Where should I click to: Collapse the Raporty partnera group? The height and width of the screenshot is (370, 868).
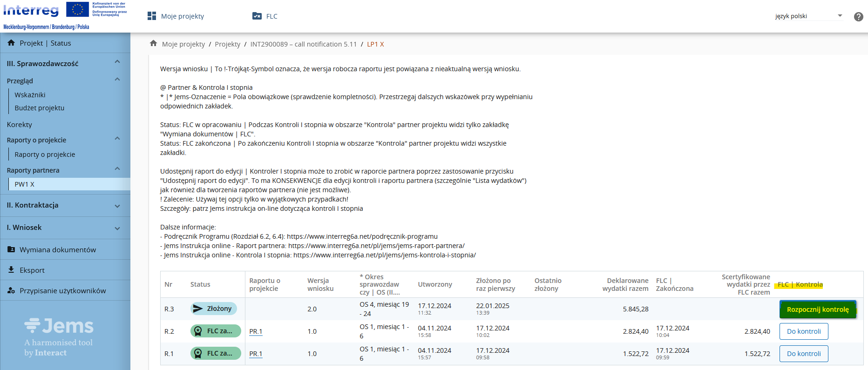tap(117, 169)
